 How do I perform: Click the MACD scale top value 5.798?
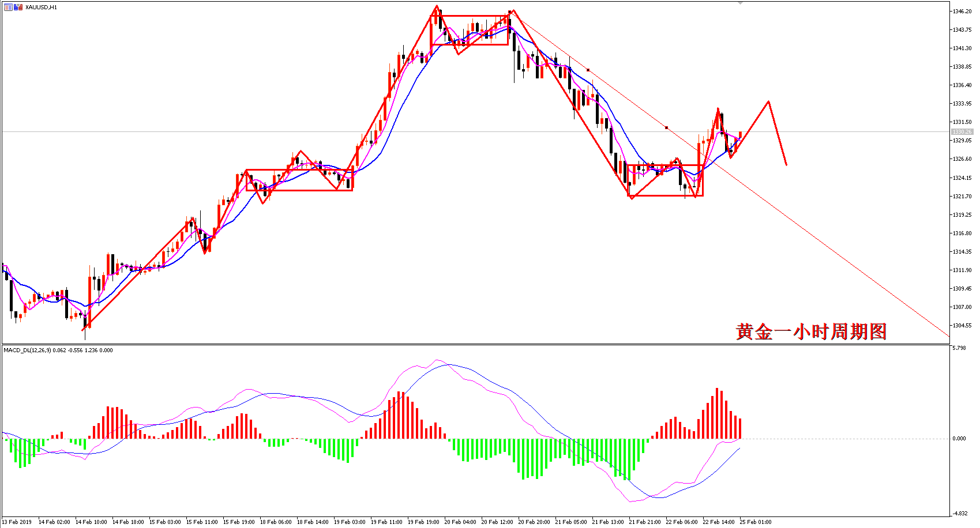coord(959,348)
